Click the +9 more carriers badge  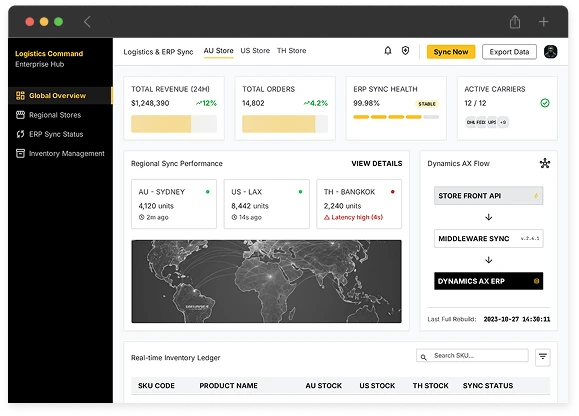tap(503, 122)
